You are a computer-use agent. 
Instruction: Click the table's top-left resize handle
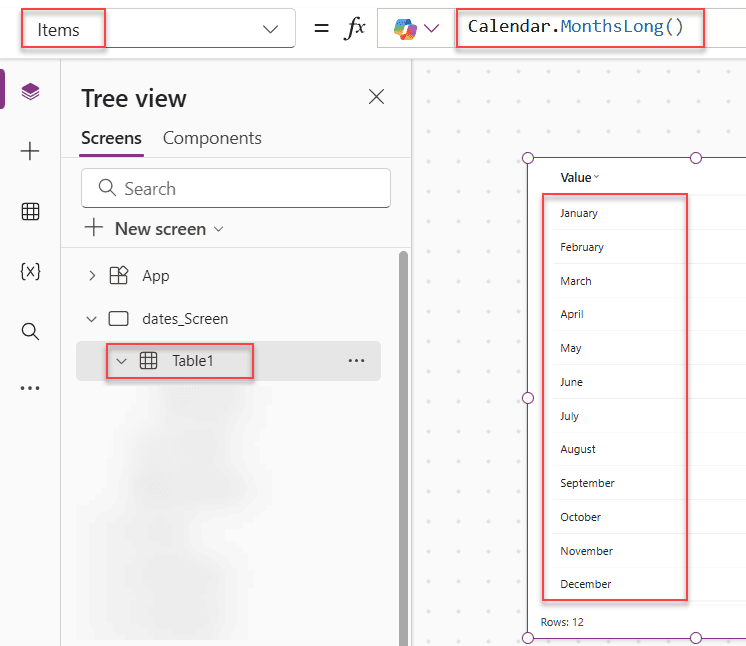[x=528, y=158]
